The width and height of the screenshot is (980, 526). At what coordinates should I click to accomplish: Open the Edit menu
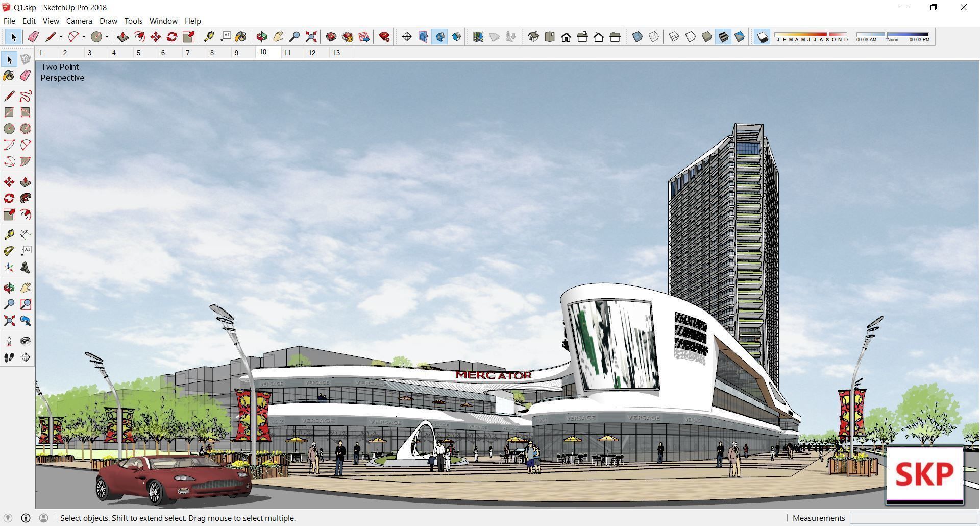pyautogui.click(x=29, y=21)
